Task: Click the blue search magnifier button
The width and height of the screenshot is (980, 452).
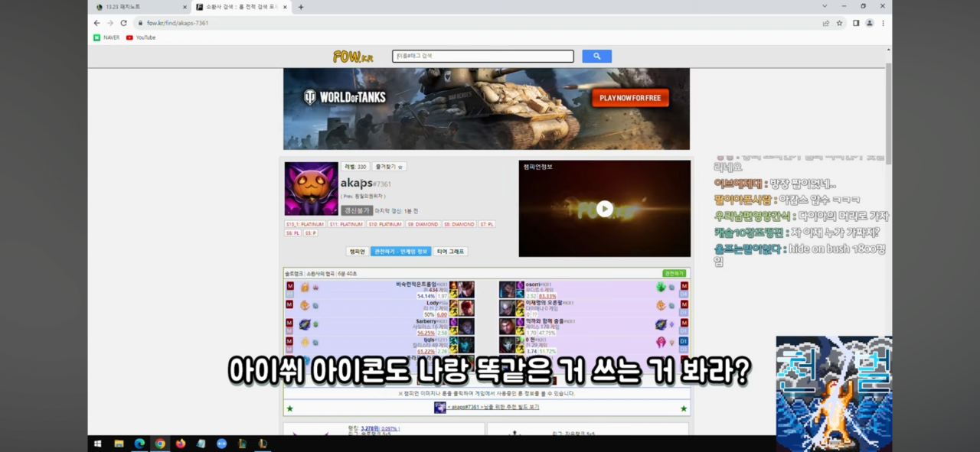Action: 596,57
